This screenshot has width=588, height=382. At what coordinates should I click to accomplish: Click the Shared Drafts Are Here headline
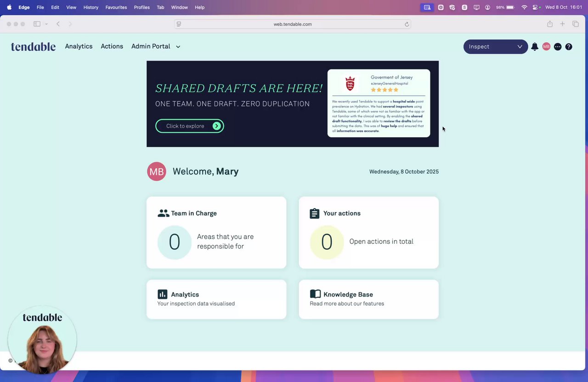click(239, 88)
